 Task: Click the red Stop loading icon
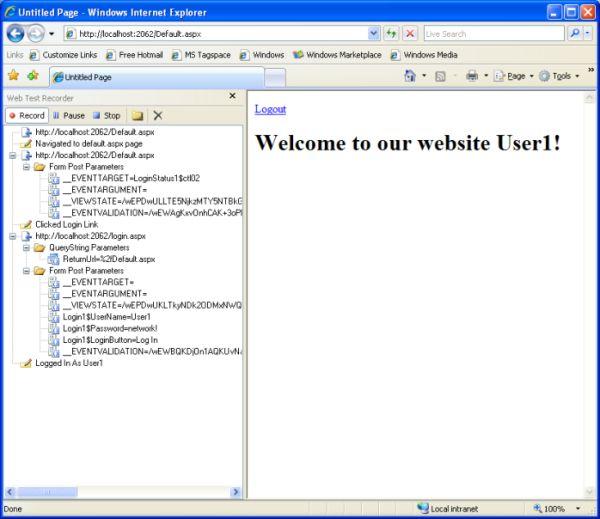[410, 33]
